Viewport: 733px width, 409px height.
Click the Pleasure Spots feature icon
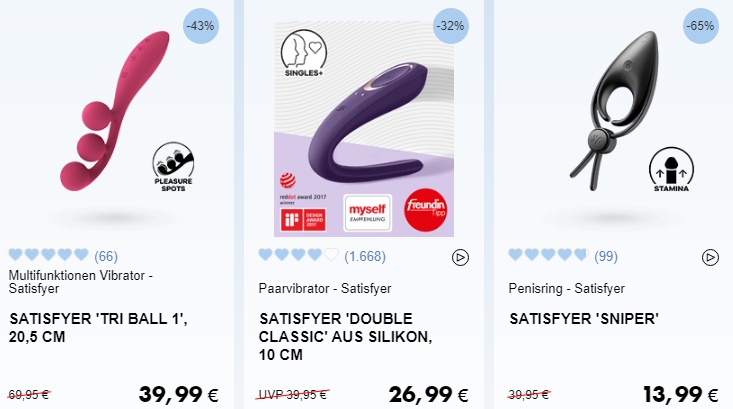(x=173, y=167)
